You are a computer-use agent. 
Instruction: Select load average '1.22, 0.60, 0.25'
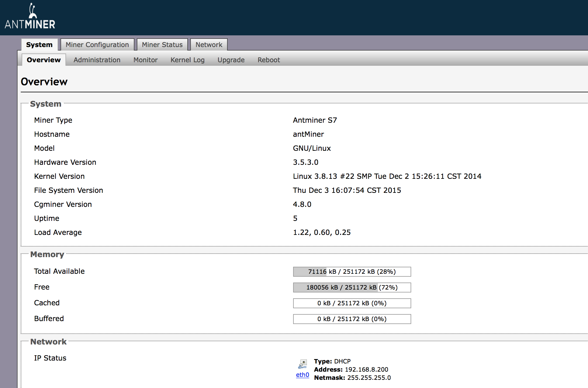(322, 233)
